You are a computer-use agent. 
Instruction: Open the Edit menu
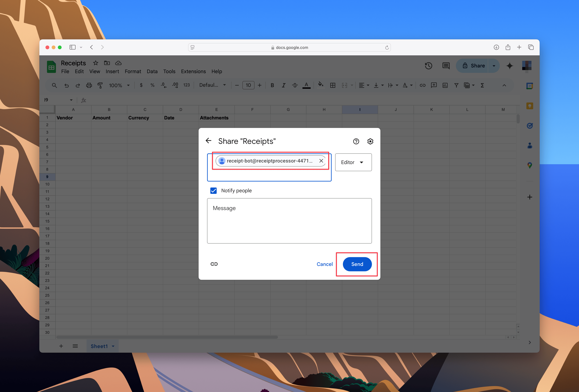coord(79,71)
